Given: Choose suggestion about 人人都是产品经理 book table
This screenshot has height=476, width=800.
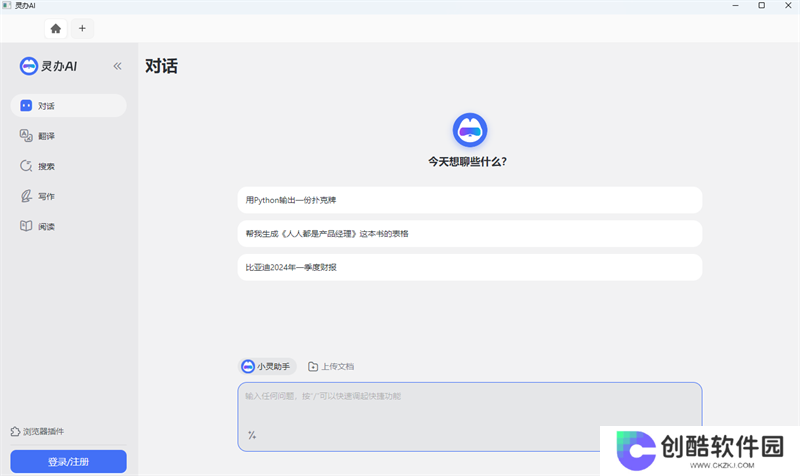Looking at the screenshot, I should 469,234.
